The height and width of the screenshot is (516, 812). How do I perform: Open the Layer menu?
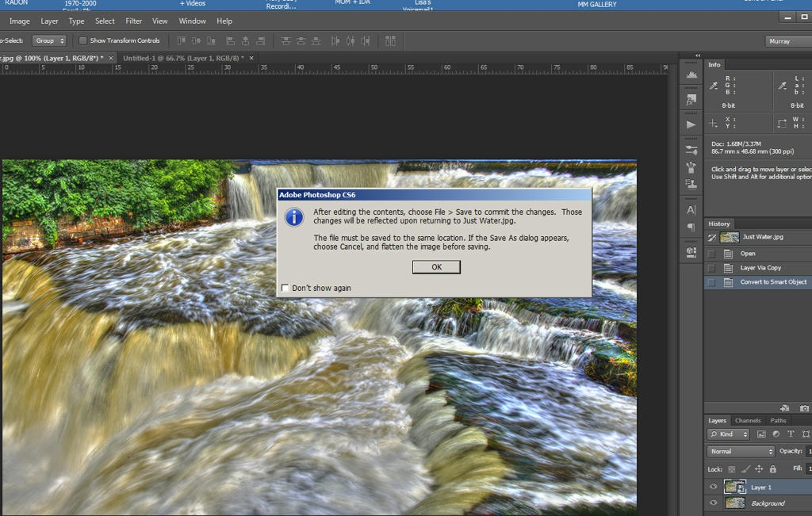pyautogui.click(x=49, y=21)
